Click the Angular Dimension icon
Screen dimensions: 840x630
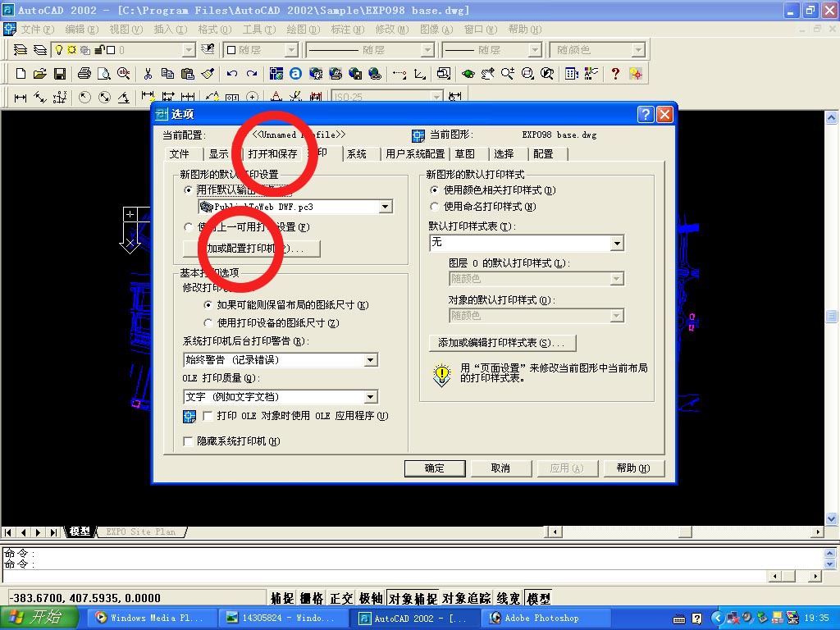tap(124, 98)
